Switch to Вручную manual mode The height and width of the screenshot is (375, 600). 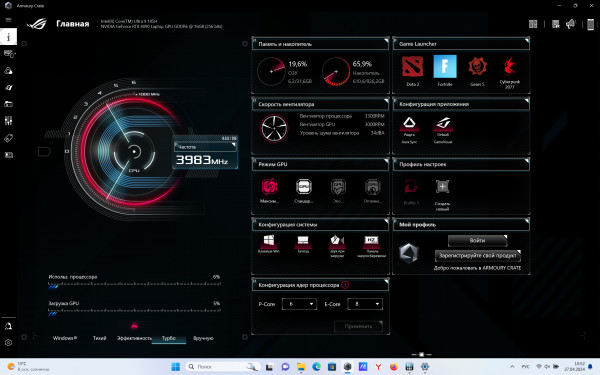tap(203, 338)
